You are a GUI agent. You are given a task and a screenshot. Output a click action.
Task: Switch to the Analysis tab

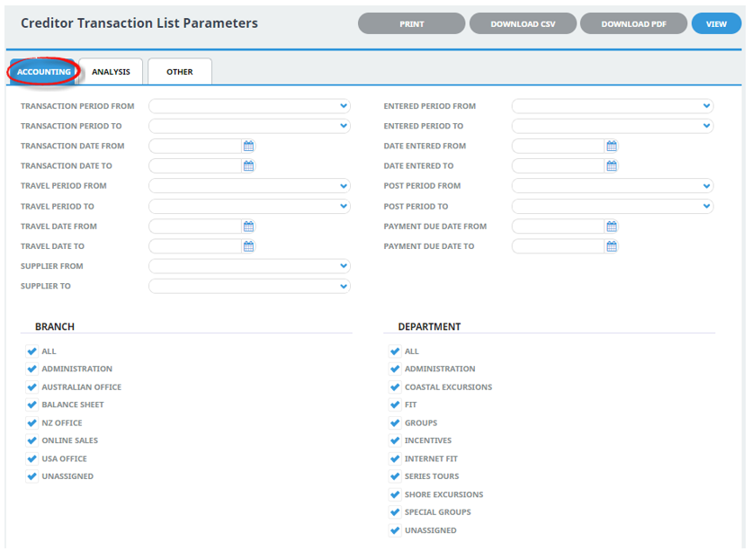pyautogui.click(x=111, y=72)
